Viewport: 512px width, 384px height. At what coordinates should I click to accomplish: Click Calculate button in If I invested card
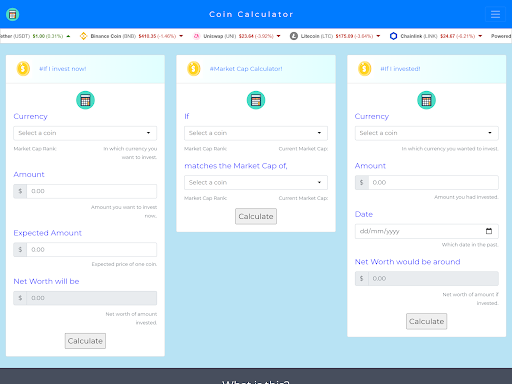point(427,321)
